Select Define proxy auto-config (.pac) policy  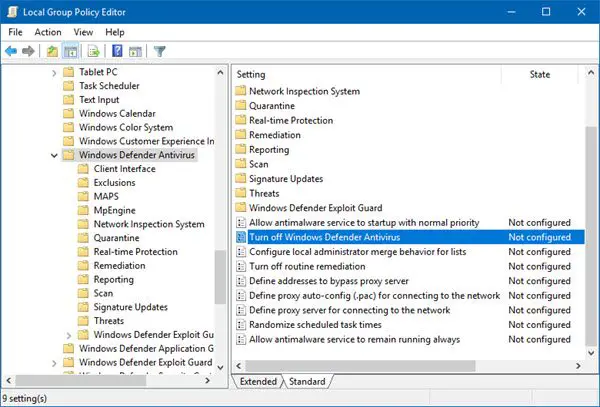click(374, 295)
